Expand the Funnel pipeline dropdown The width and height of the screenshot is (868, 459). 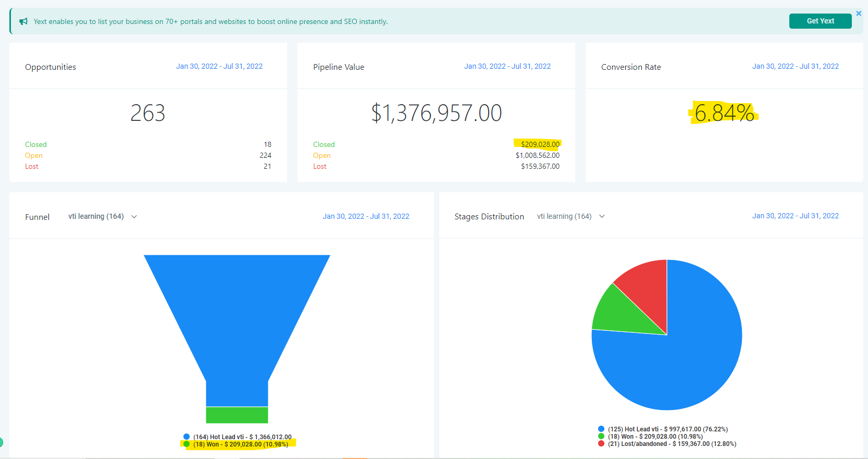[x=103, y=216]
